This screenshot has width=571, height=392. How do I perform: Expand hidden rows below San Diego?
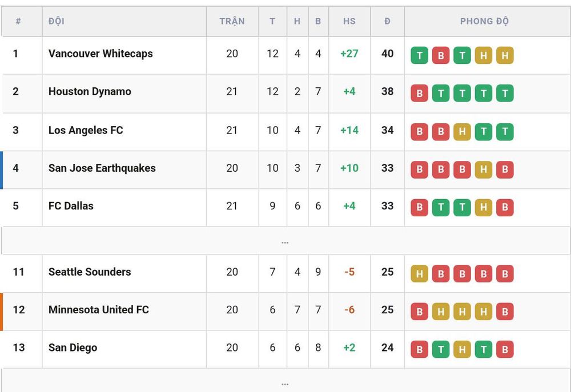[285, 381]
